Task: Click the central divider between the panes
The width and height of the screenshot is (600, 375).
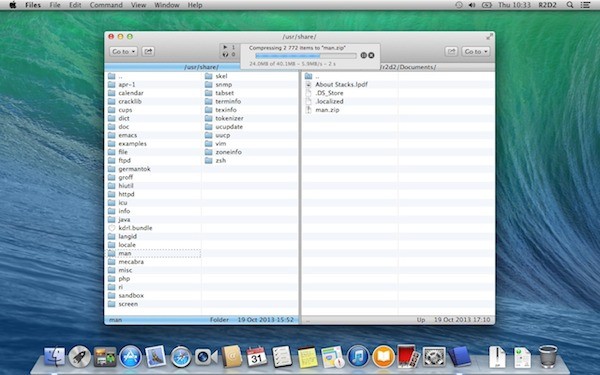Action: coord(300,193)
